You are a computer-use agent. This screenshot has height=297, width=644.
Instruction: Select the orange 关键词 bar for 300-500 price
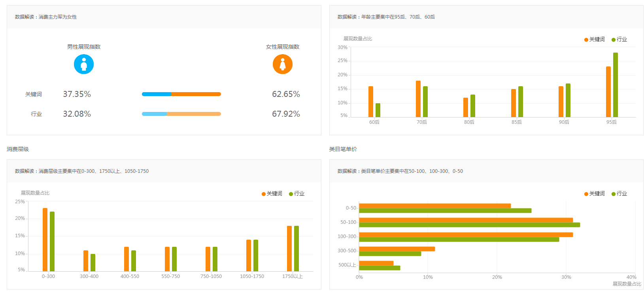pyautogui.click(x=397, y=249)
